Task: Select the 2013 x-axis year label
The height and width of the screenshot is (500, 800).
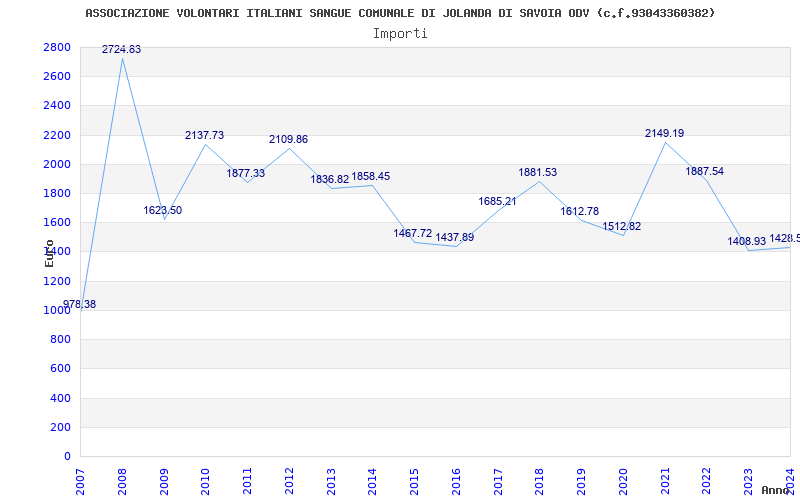Action: [331, 482]
